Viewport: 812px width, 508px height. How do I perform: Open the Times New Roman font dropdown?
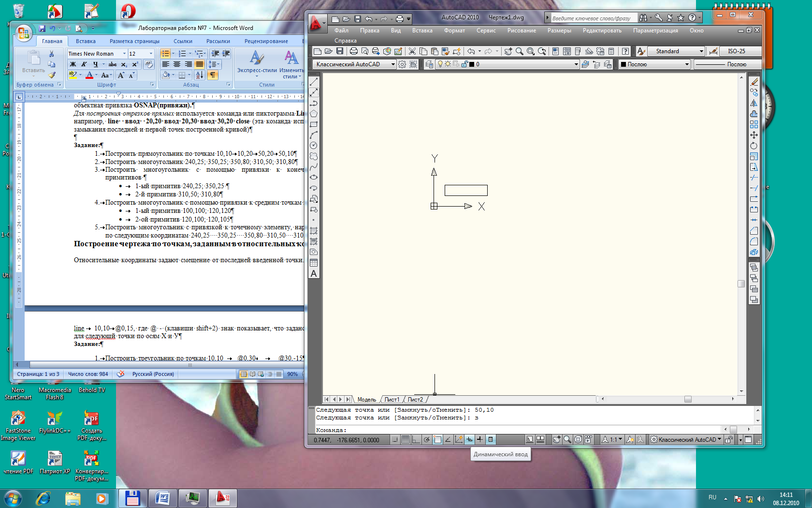pyautogui.click(x=124, y=54)
